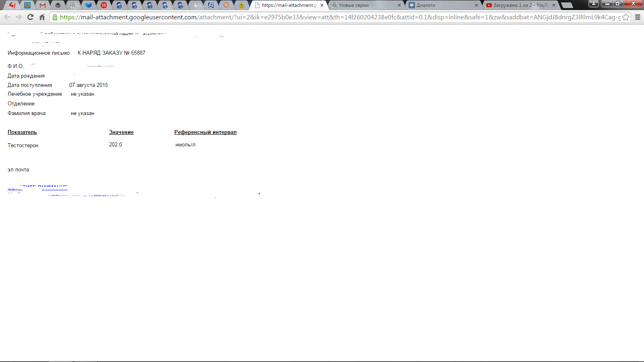The image size is (644, 362).
Task: Click the green padlock security icon
Action: point(55,17)
